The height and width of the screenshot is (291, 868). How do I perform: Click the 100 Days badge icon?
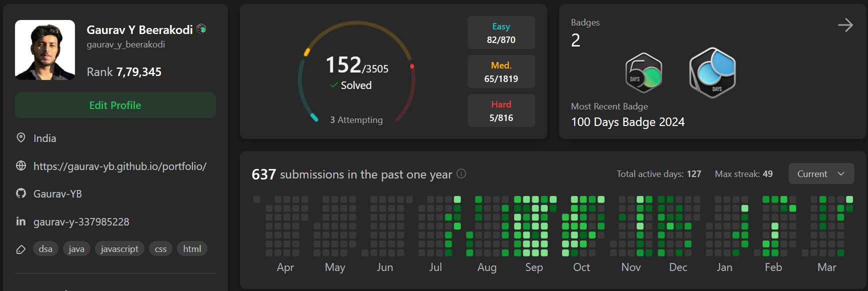pyautogui.click(x=713, y=72)
